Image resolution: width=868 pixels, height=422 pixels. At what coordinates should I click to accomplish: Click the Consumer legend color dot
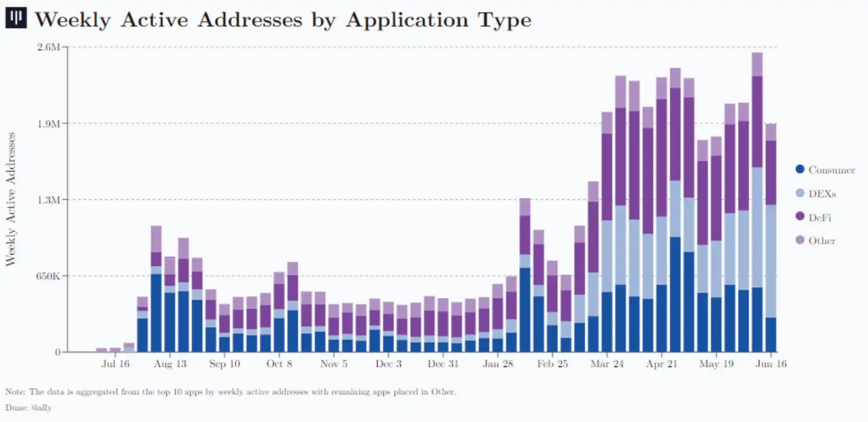point(800,169)
